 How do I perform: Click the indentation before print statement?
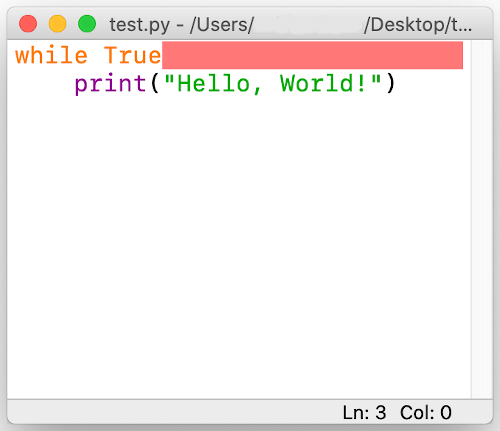tap(44, 83)
